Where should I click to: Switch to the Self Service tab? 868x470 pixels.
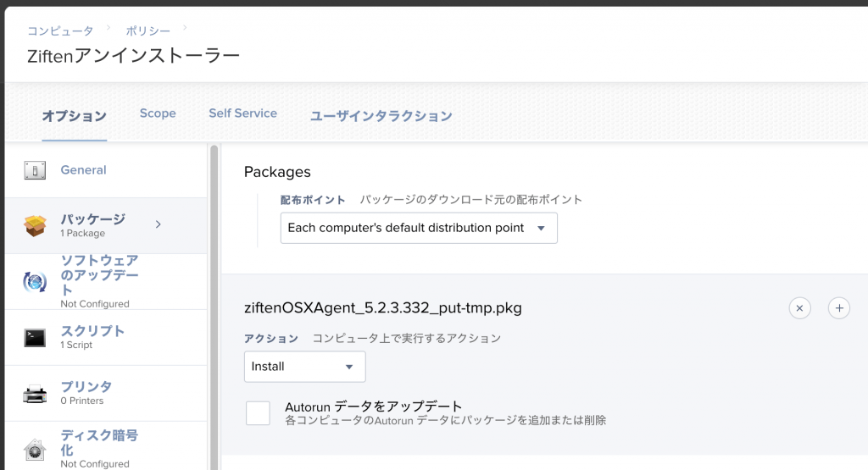click(x=243, y=113)
